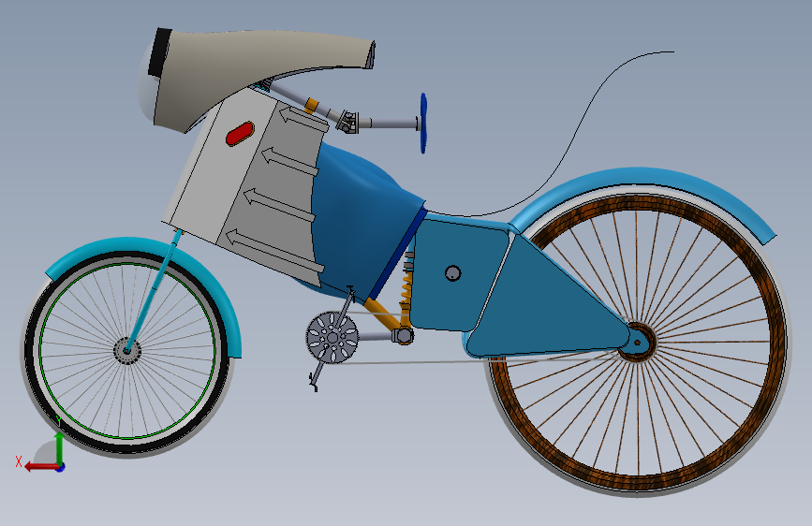Screen dimensions: 812x526
Task: Click the green Y axis arrow of triad
Action: click(x=60, y=447)
